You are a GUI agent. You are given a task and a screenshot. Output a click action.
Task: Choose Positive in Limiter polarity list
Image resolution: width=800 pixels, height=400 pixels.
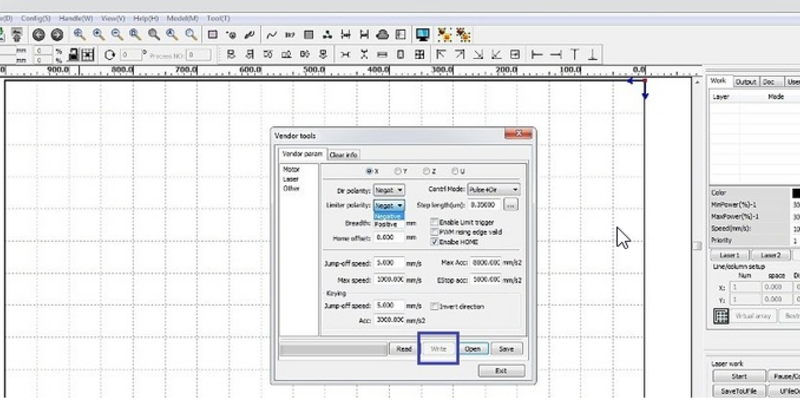386,224
